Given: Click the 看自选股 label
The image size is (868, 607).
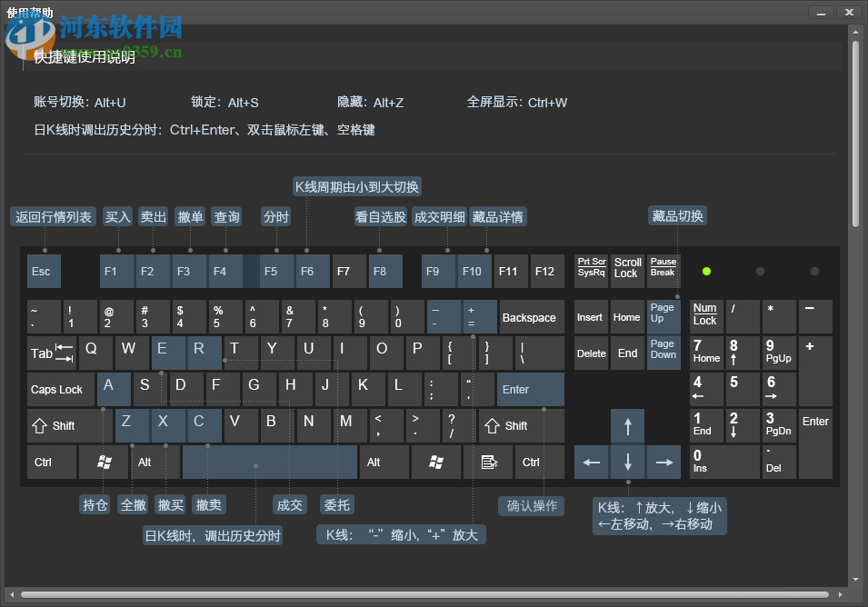Looking at the screenshot, I should click(x=381, y=217).
